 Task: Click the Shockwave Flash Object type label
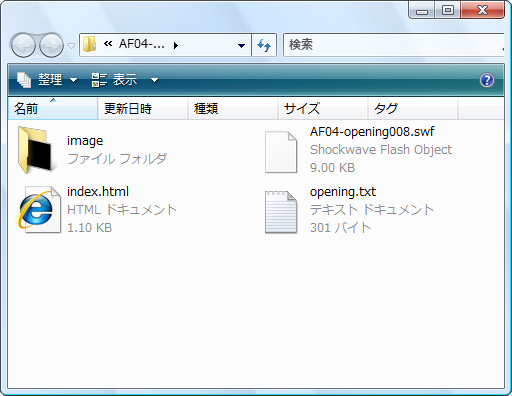[381, 150]
